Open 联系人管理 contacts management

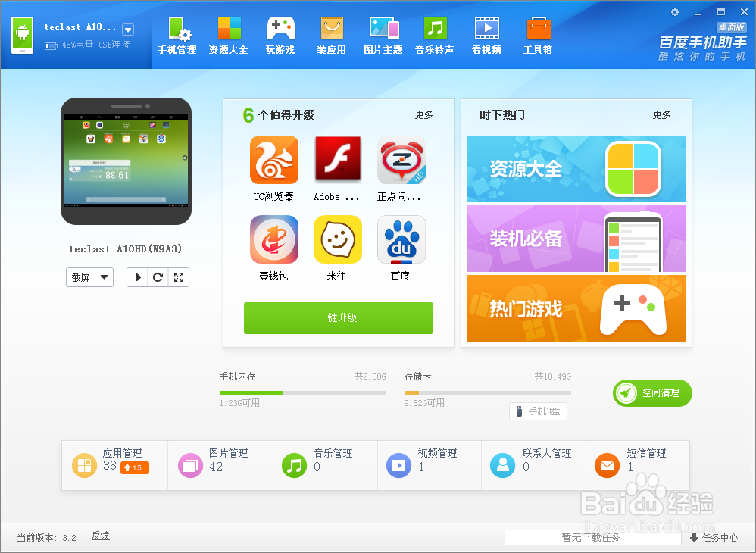point(534,465)
